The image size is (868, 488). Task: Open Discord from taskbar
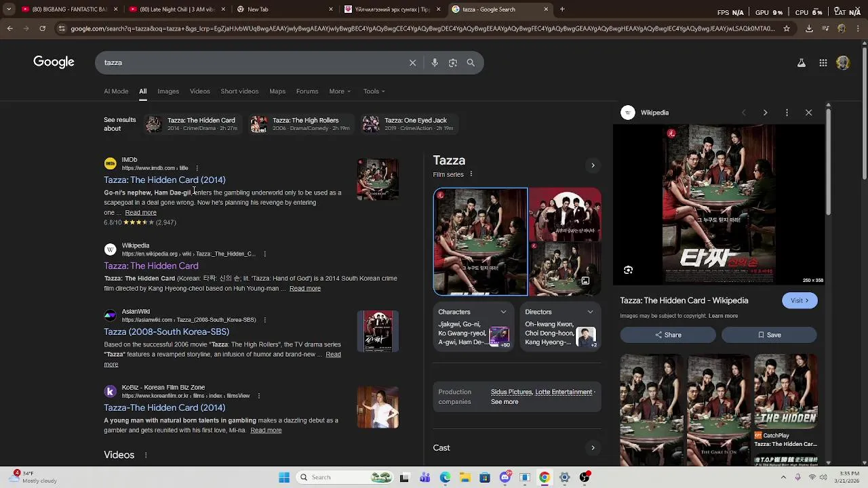click(x=505, y=477)
